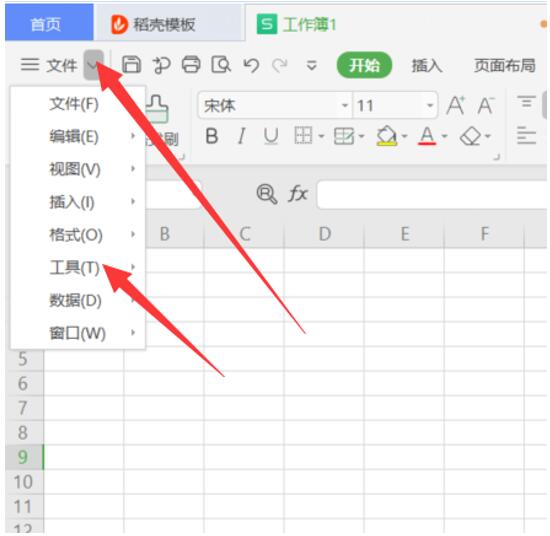Open the font size 11 dropdown
550x536 pixels.
point(430,105)
